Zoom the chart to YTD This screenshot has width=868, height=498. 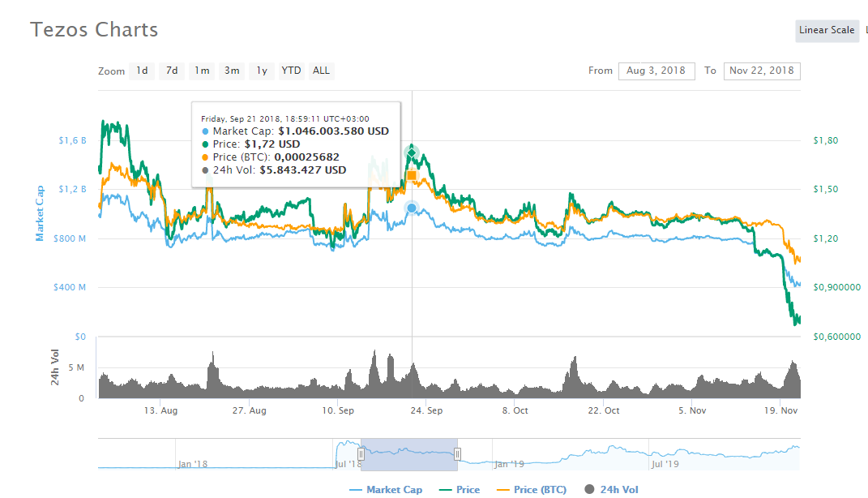pyautogui.click(x=291, y=71)
